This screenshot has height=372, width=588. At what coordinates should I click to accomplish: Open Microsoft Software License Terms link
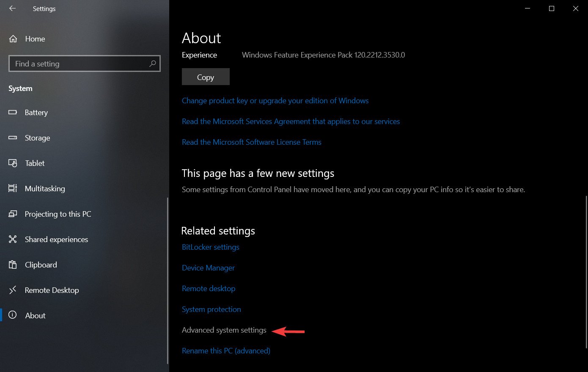tap(252, 142)
